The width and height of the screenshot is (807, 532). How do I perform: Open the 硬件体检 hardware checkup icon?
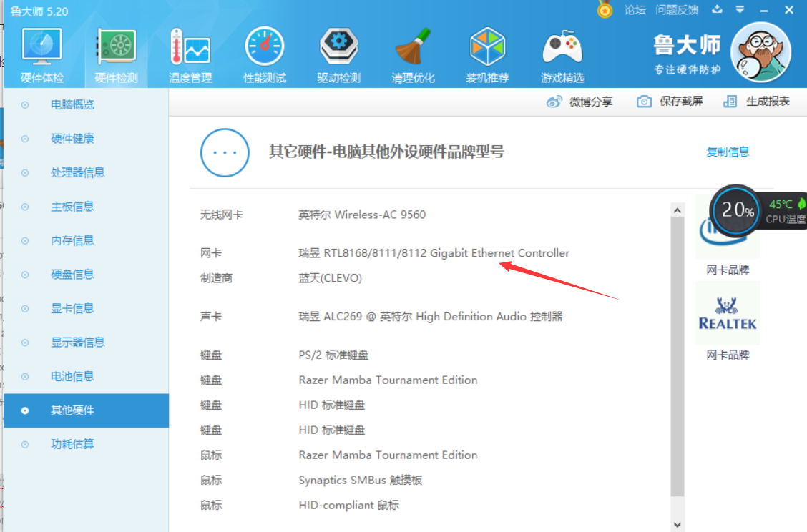(41, 55)
